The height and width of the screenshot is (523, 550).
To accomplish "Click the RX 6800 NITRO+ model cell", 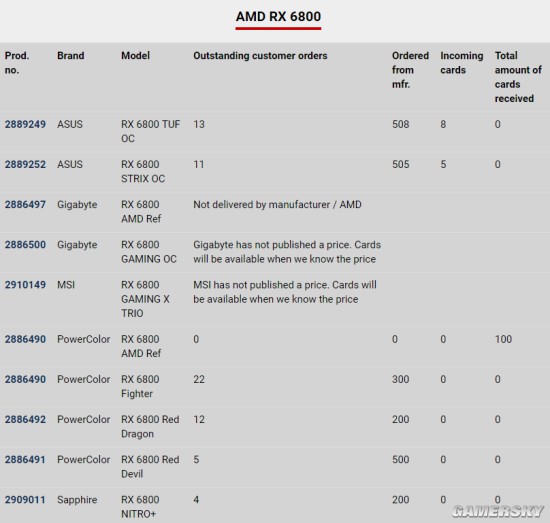I will 140,507.
